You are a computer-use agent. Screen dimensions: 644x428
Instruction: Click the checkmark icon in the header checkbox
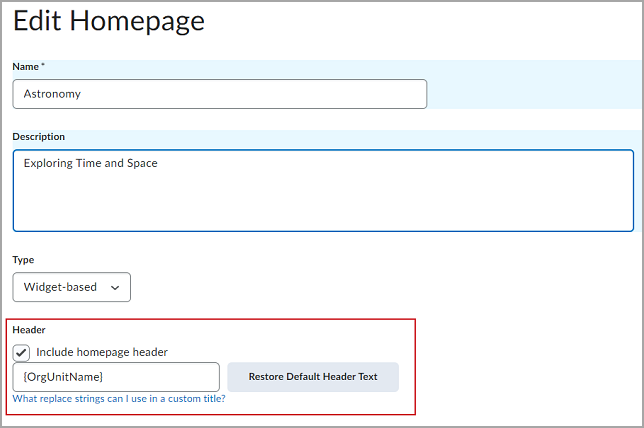coord(21,352)
